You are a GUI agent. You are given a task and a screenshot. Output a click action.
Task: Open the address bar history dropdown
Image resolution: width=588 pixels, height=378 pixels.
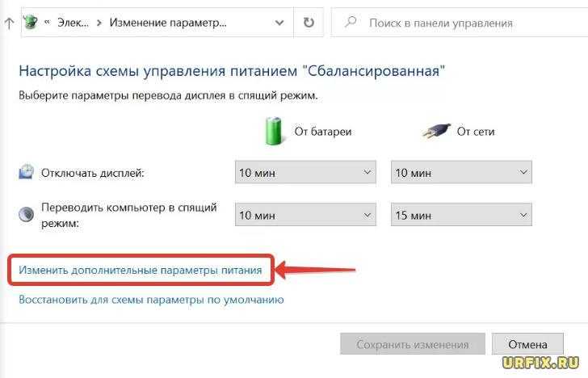coord(279,23)
